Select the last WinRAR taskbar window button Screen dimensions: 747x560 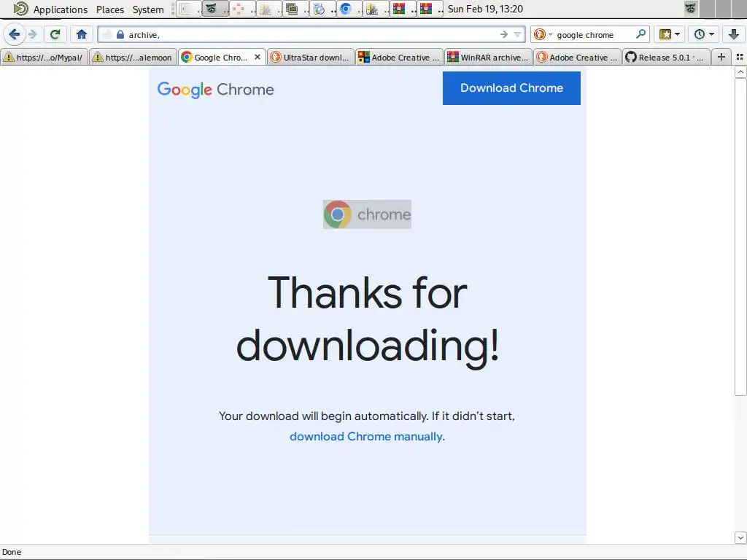(430, 9)
